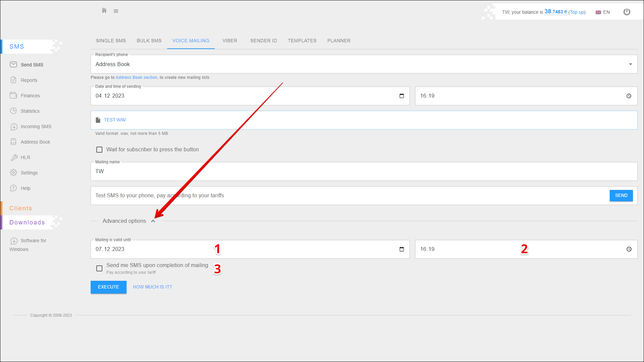Screen dimensions: 644x362
Task: Open clock picker for valid-until time
Action: point(629,249)
